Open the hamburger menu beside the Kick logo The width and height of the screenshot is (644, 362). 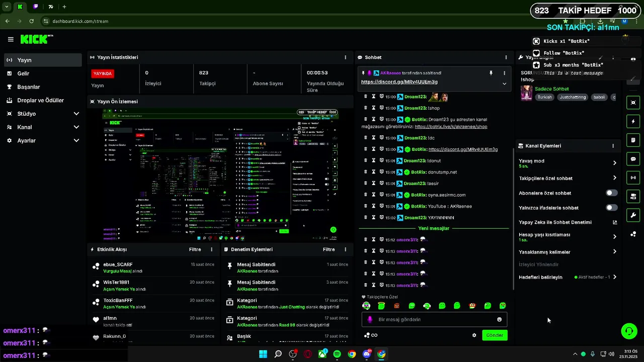pos(11,39)
